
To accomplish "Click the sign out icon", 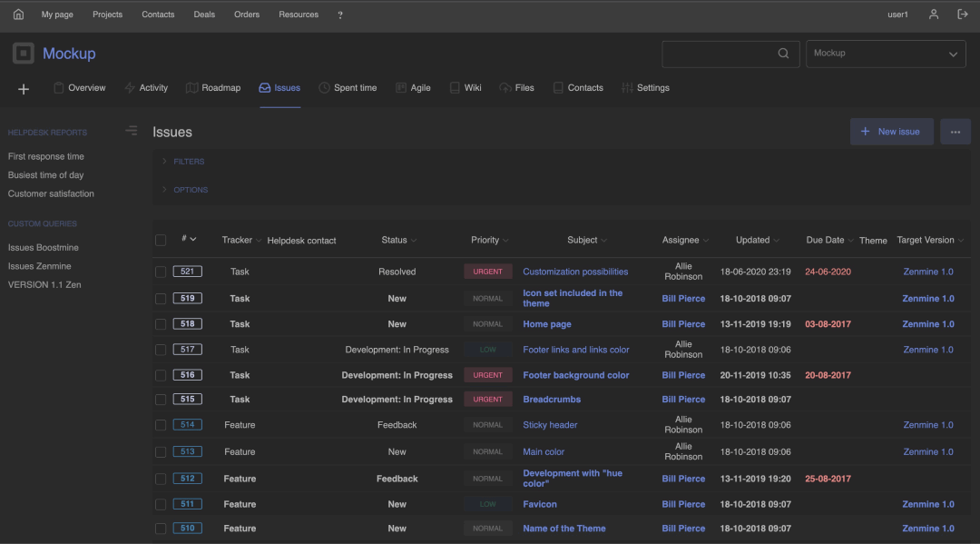I will click(x=963, y=15).
